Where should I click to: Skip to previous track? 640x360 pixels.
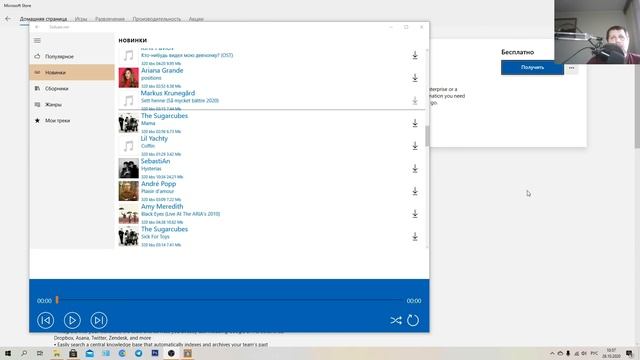click(x=45, y=320)
